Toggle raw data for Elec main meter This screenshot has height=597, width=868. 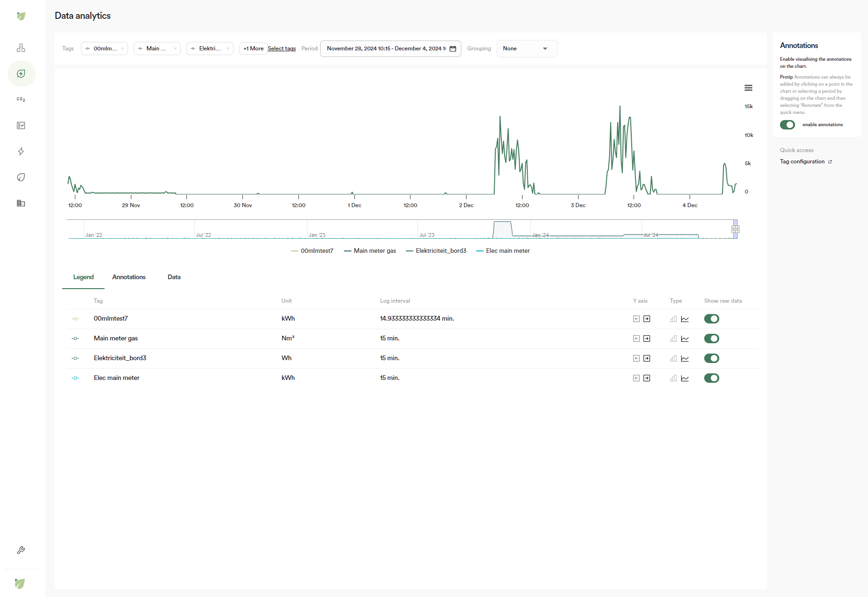click(712, 379)
